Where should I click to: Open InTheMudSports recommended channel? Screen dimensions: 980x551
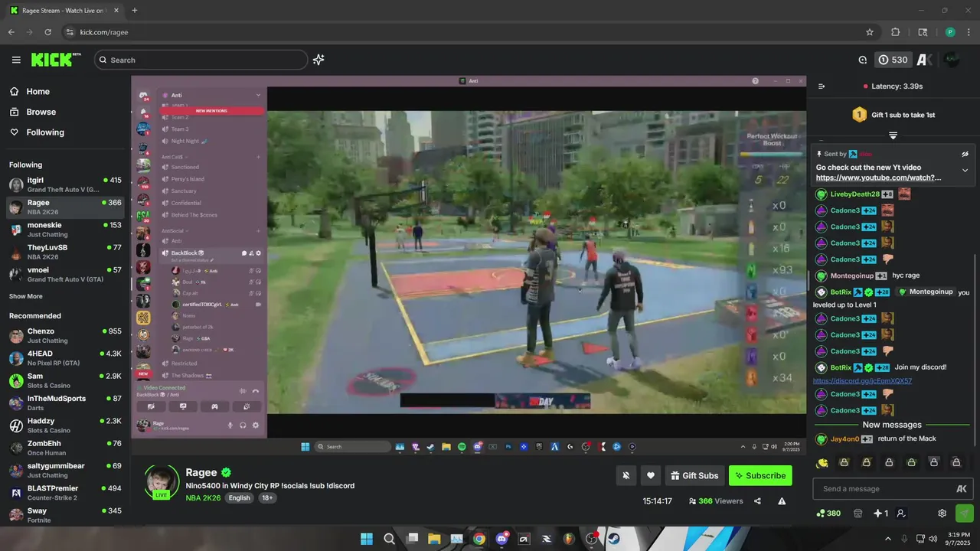[65, 403]
